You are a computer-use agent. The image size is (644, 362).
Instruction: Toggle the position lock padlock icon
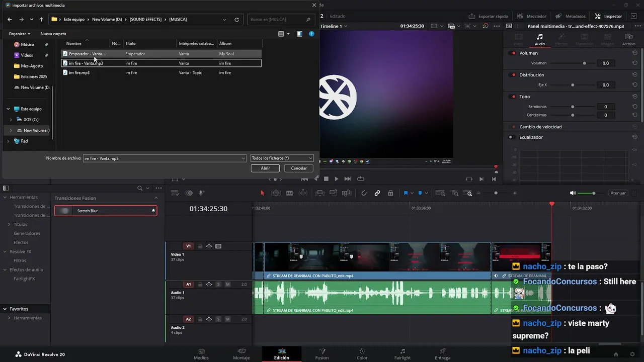click(x=390, y=193)
